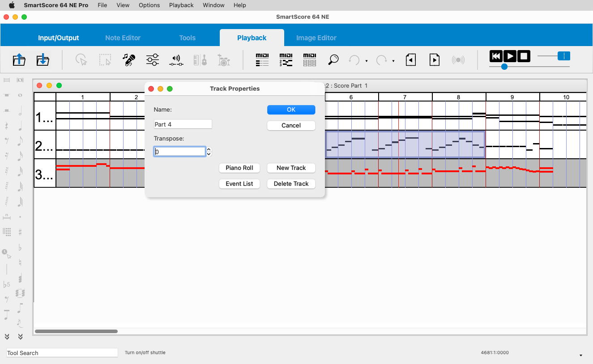Click the selected blue region in track 2
This screenshot has height=364, width=593.
click(405, 144)
